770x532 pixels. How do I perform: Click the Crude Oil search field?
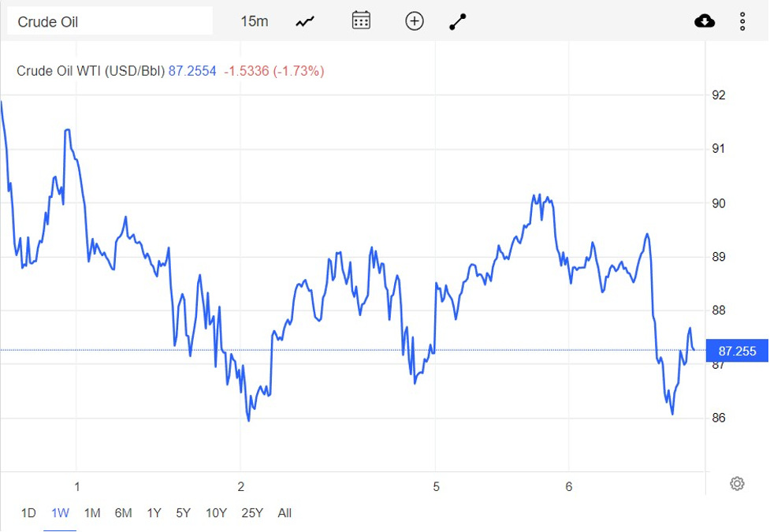click(110, 21)
